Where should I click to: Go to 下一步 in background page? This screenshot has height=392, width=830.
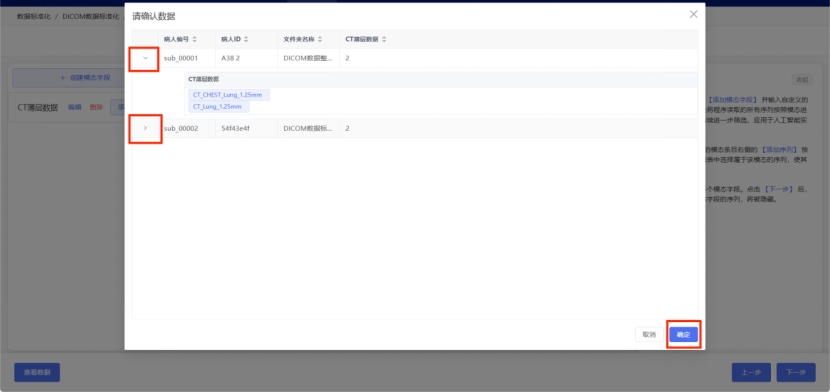coord(796,372)
